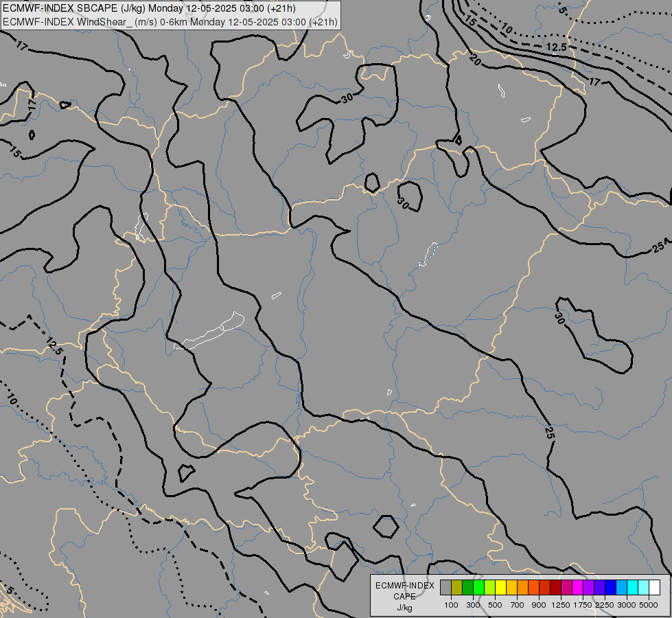The image size is (672, 618).
Task: Select the legend value 900
Action: pyautogui.click(x=539, y=605)
